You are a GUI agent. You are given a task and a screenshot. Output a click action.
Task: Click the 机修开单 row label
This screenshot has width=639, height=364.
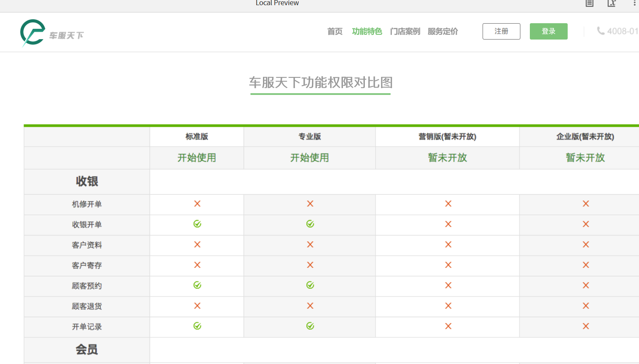click(x=87, y=204)
